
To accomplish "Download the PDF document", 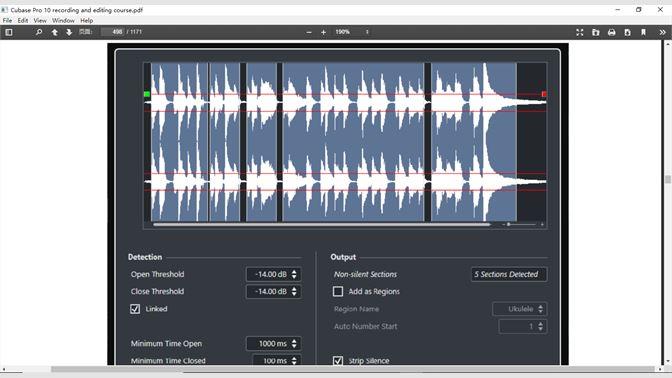I will pyautogui.click(x=627, y=32).
